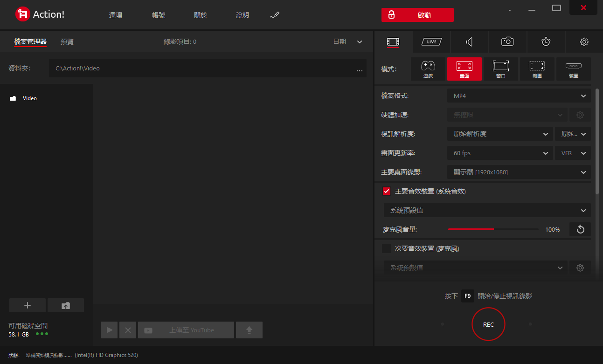Expand the 檔案格式 MP4 dropdown
603x364 pixels.
click(519, 96)
